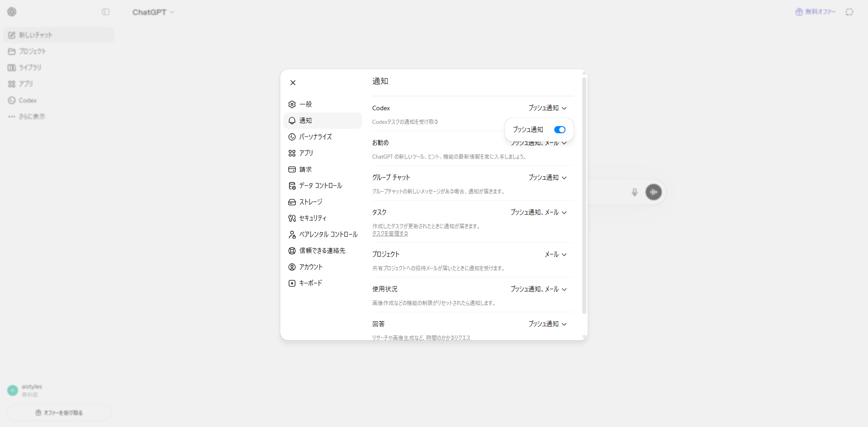Open 信頼できる連絡先 trusted contacts tab

click(322, 251)
